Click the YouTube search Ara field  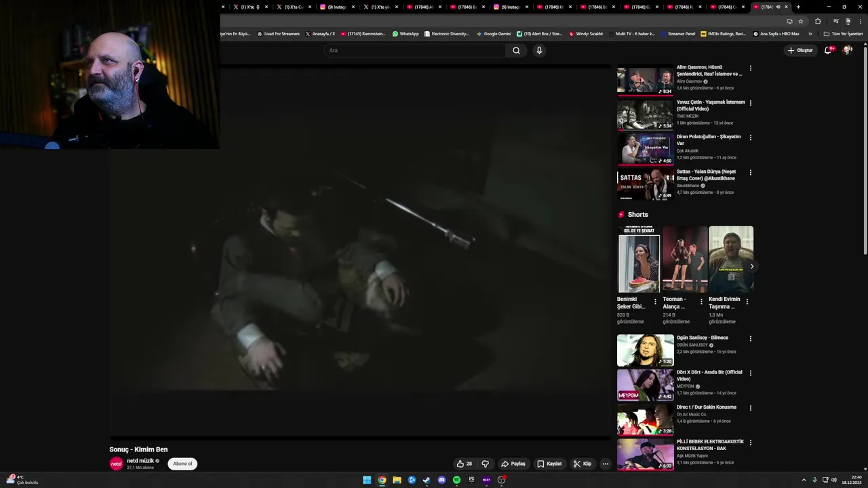click(414, 50)
